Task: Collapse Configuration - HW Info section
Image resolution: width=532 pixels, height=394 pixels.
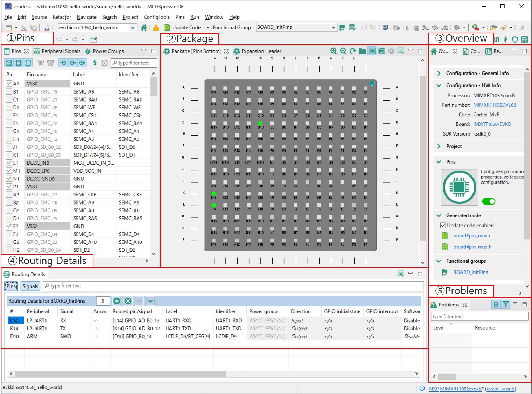Action: [439, 85]
